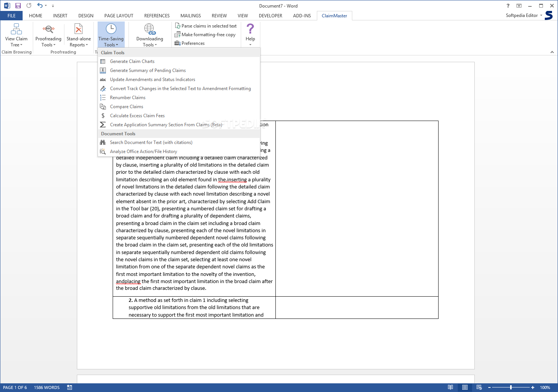Switch to the MAILINGS tab
This screenshot has width=558, height=392.
[191, 16]
